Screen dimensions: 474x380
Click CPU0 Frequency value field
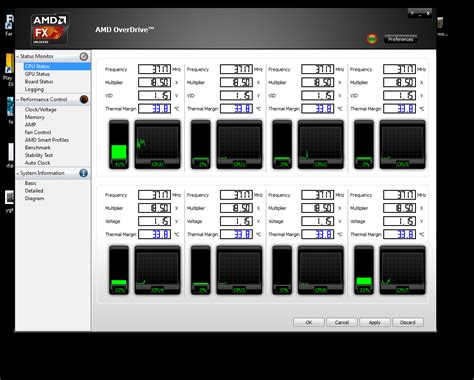pyautogui.click(x=155, y=69)
